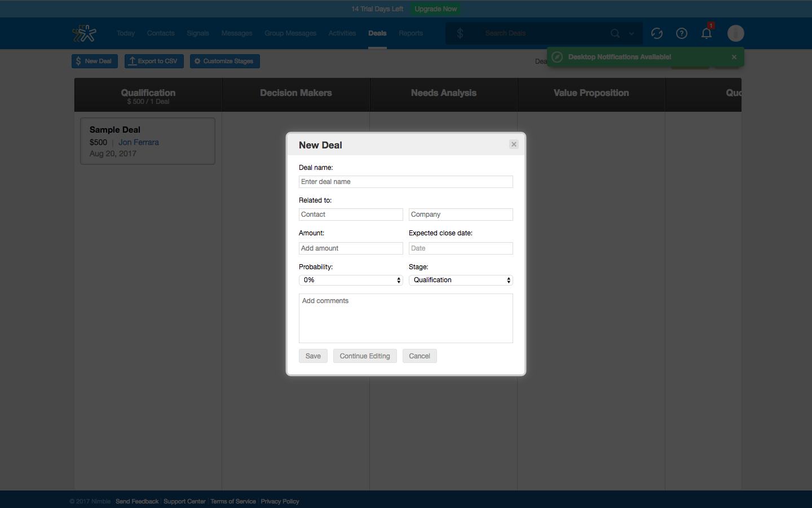Open the Contacts tab
The width and height of the screenshot is (812, 508).
point(161,33)
